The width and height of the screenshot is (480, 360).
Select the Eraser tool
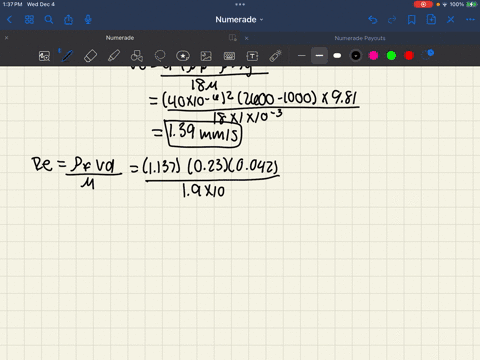pyautogui.click(x=90, y=56)
